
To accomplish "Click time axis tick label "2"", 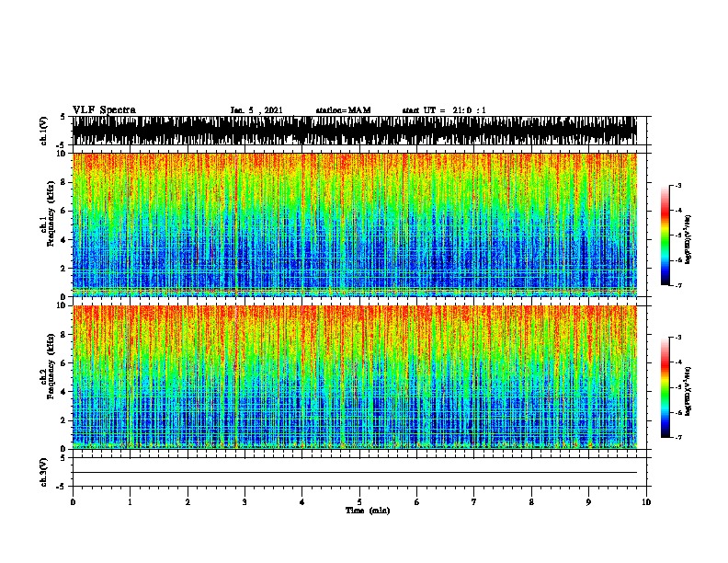I will (188, 501).
